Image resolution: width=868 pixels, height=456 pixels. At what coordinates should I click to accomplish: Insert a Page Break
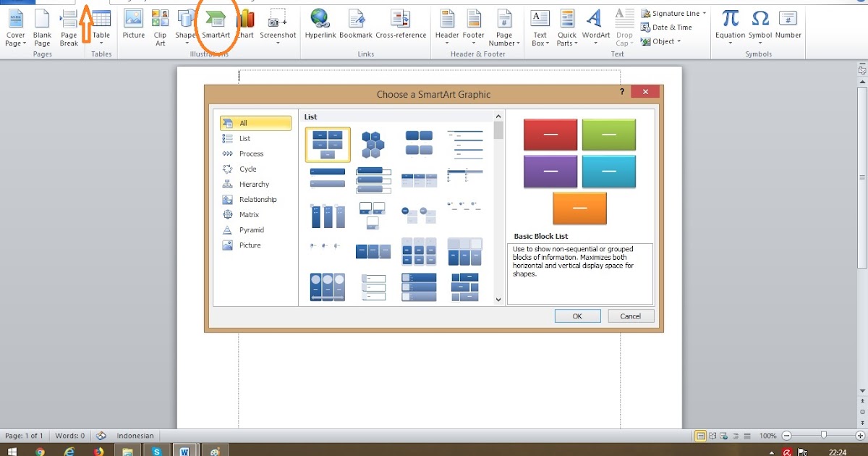click(x=68, y=24)
